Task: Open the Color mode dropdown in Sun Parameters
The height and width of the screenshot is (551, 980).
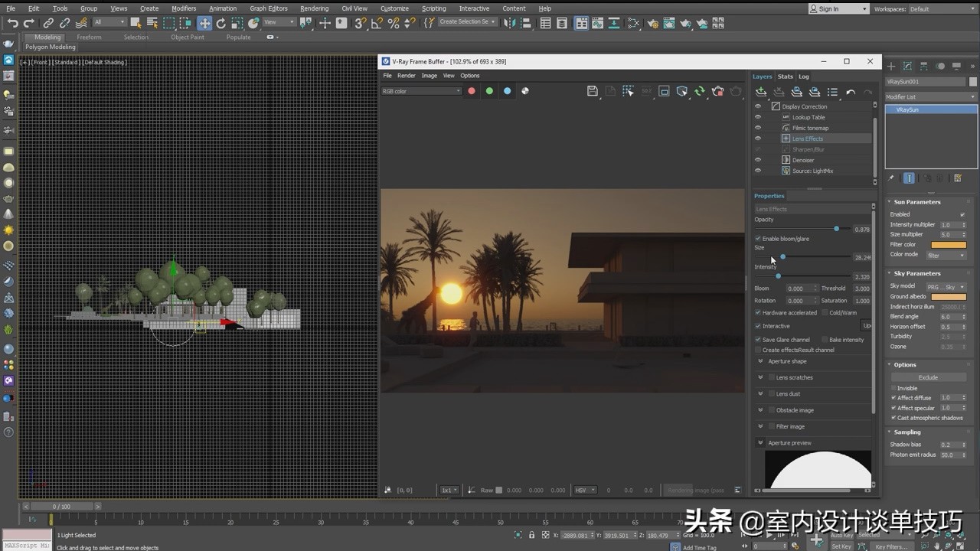Action: pyautogui.click(x=946, y=255)
